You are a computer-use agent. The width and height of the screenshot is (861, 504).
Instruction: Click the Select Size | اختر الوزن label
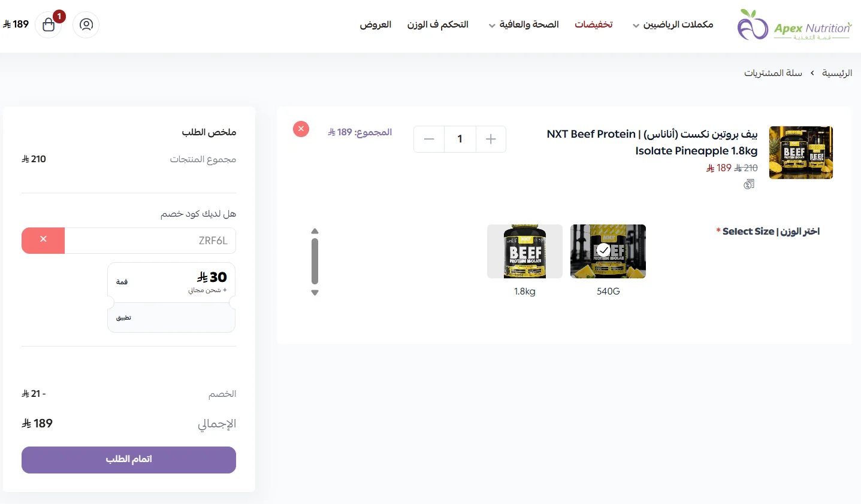coord(768,232)
